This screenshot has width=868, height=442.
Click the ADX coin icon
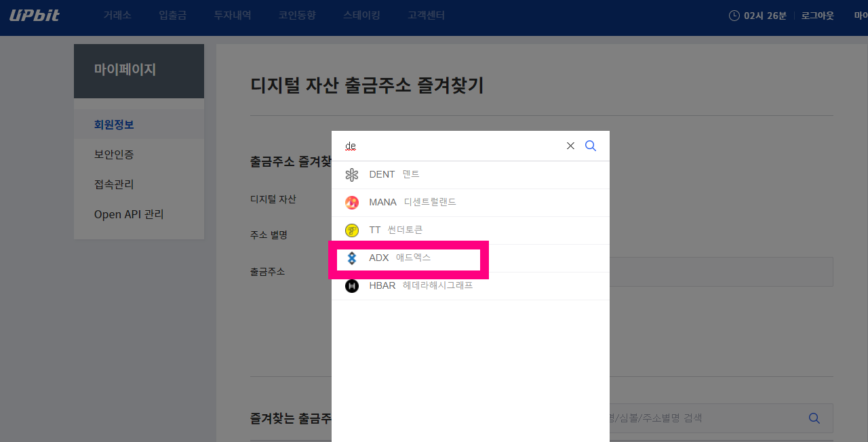351,258
